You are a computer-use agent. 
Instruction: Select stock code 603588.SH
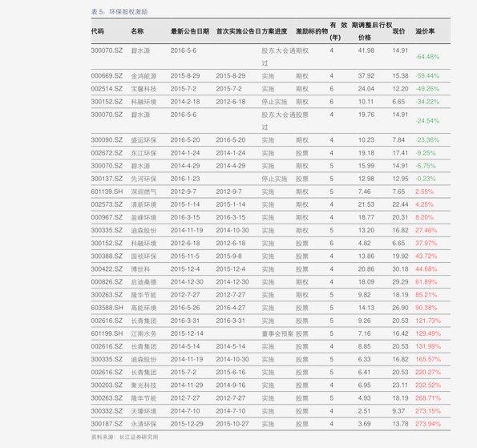[107, 308]
